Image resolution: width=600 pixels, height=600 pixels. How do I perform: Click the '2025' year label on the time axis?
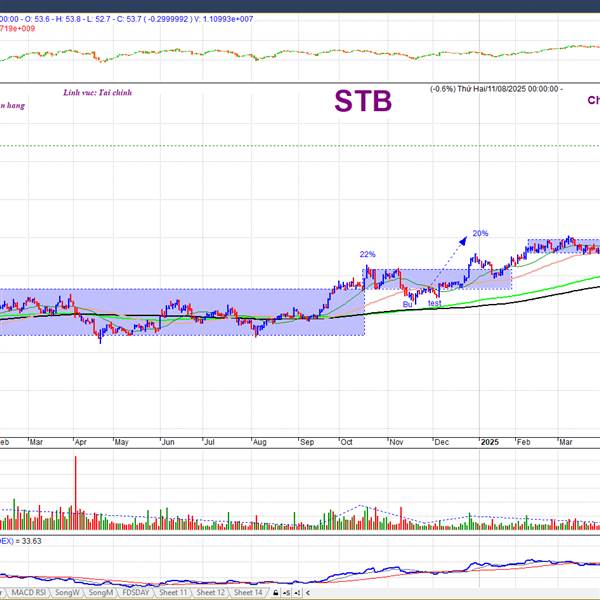489,442
